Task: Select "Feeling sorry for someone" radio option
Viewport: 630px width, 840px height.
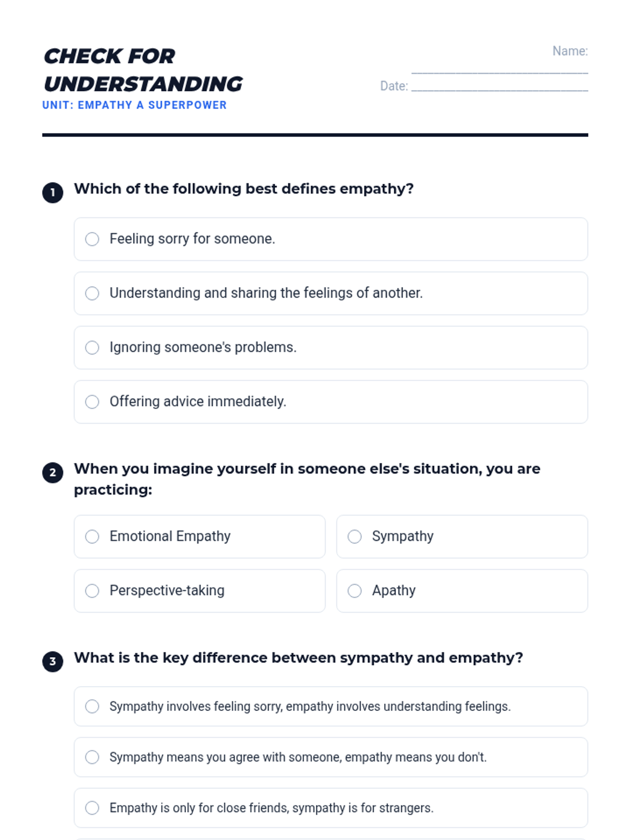Action: (x=92, y=239)
